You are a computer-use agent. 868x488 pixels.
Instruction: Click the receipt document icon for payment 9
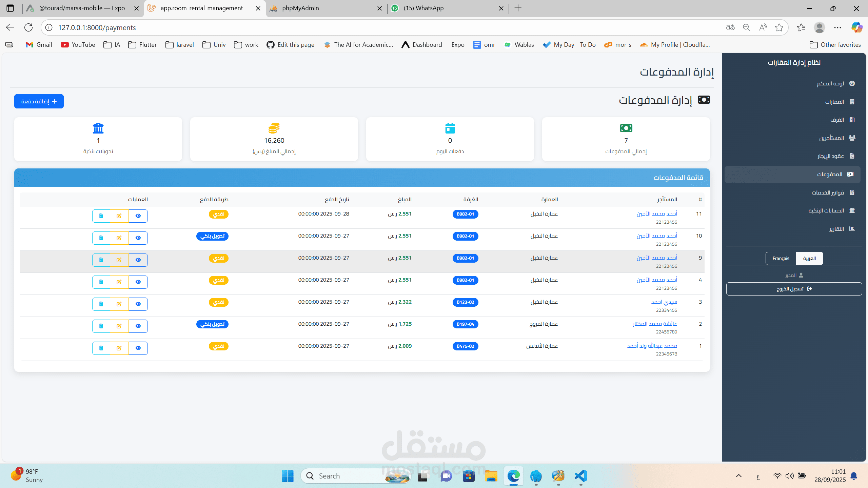pos(101,260)
